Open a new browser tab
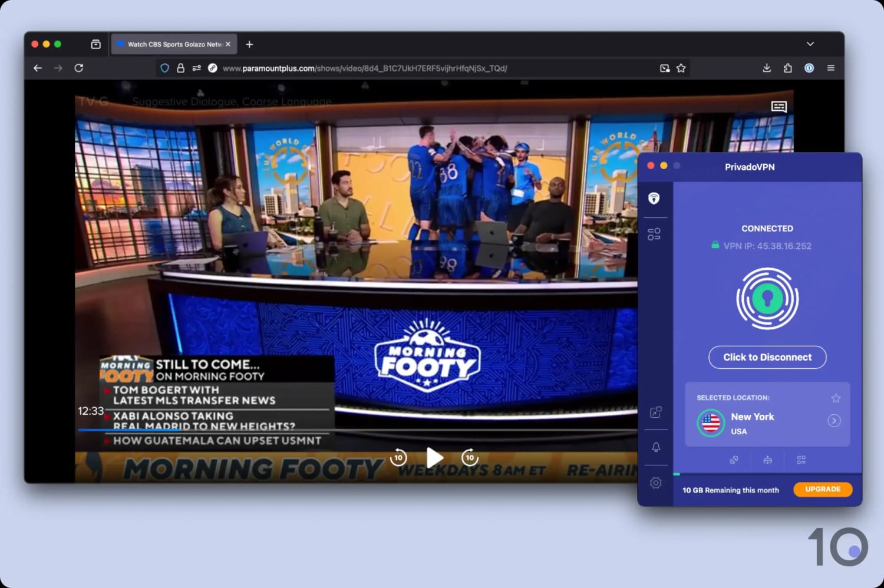884x588 pixels. coord(249,44)
